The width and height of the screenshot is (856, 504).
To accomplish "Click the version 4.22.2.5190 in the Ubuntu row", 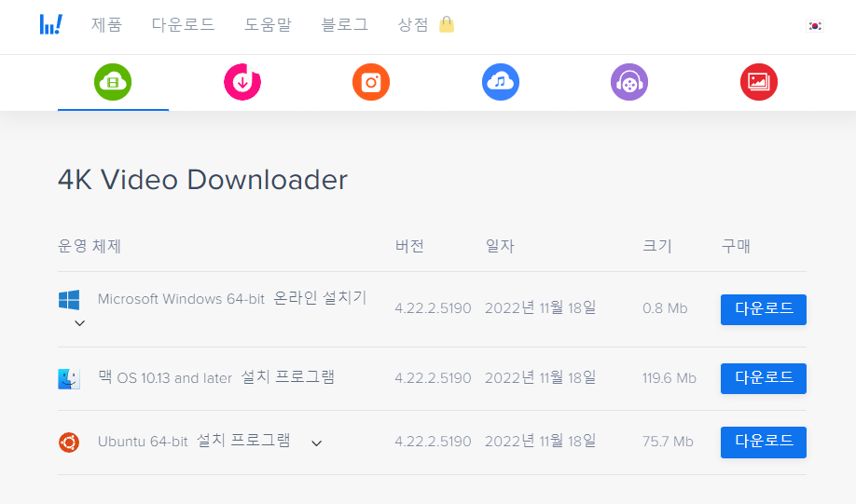I will pos(433,442).
